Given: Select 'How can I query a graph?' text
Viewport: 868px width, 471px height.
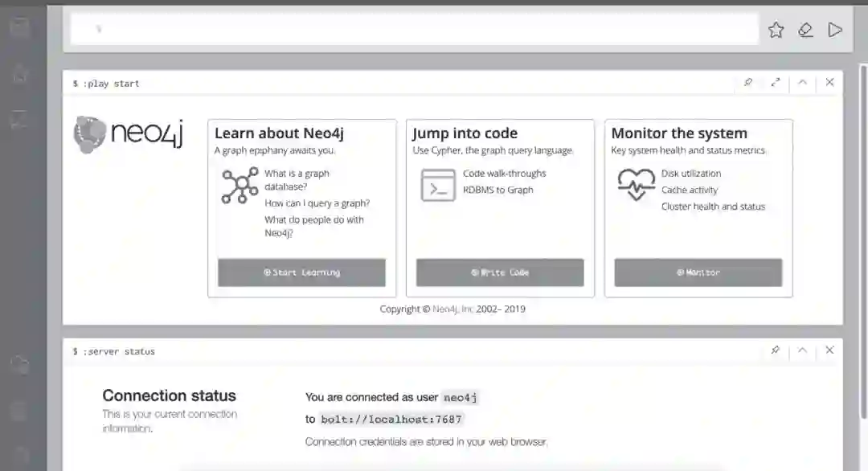Looking at the screenshot, I should 317,203.
